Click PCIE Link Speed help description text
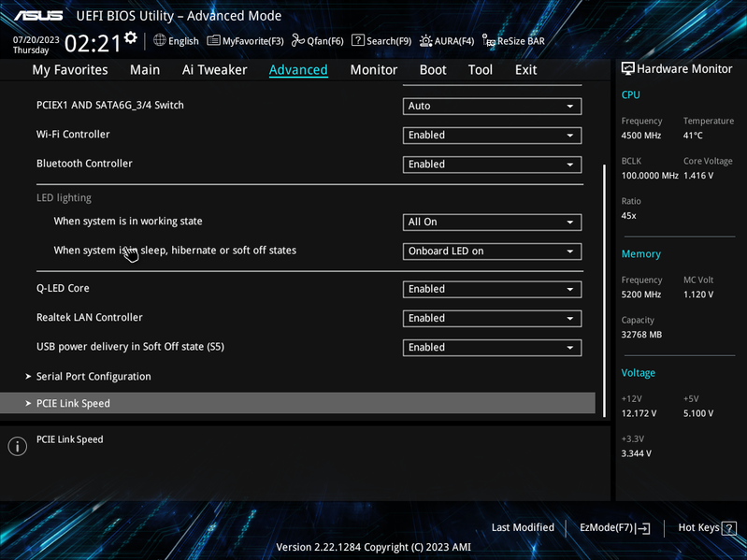Screen dimensions: 747x560 coord(69,439)
